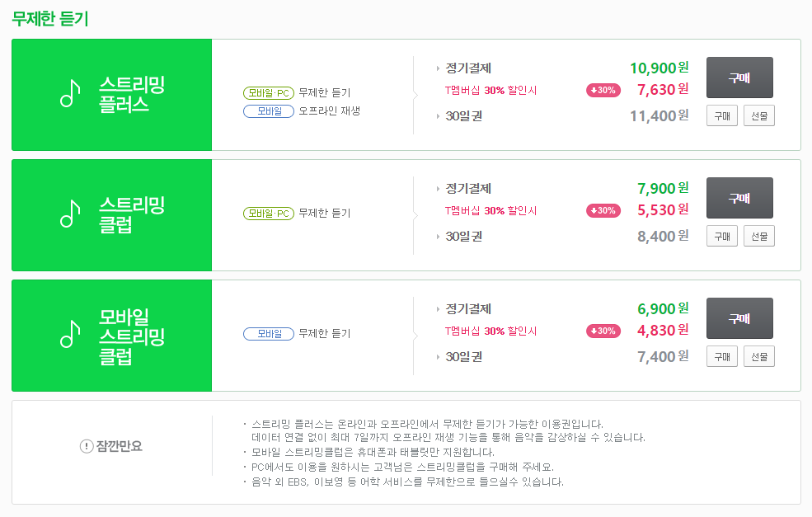Click the 선물 button for the 7,400원 30일권
The width and height of the screenshot is (812, 517).
tap(759, 356)
